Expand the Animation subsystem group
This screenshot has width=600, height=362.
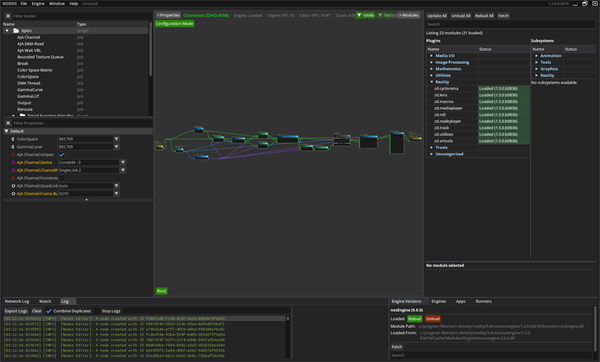point(536,56)
